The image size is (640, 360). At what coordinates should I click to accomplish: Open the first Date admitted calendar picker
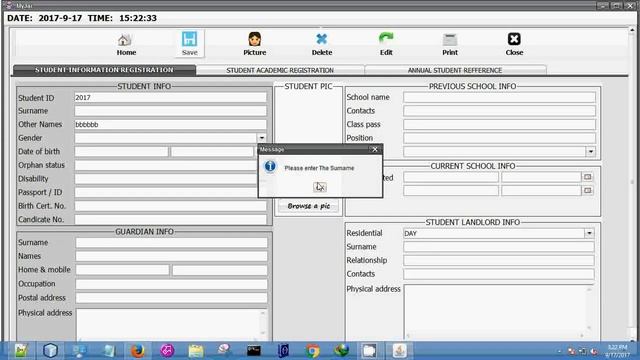[587, 177]
